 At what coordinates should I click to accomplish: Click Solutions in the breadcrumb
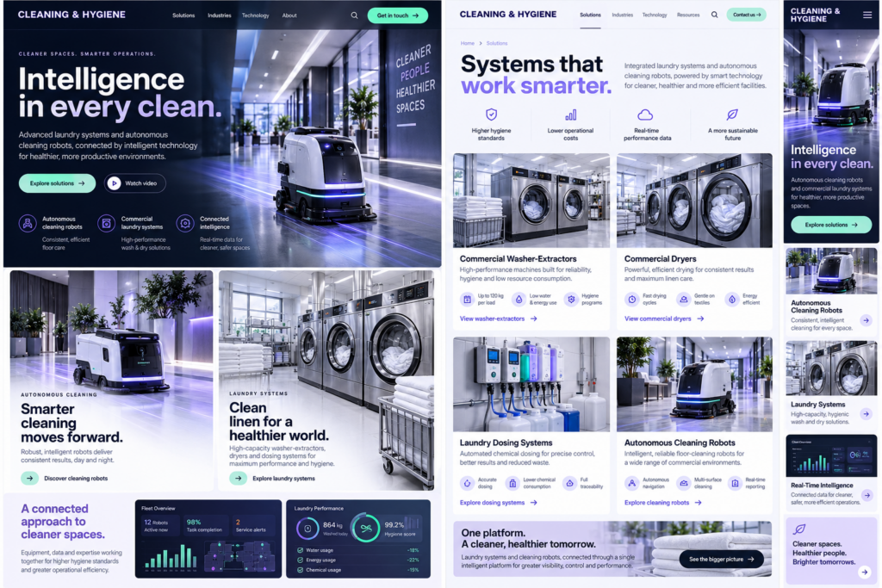497,43
